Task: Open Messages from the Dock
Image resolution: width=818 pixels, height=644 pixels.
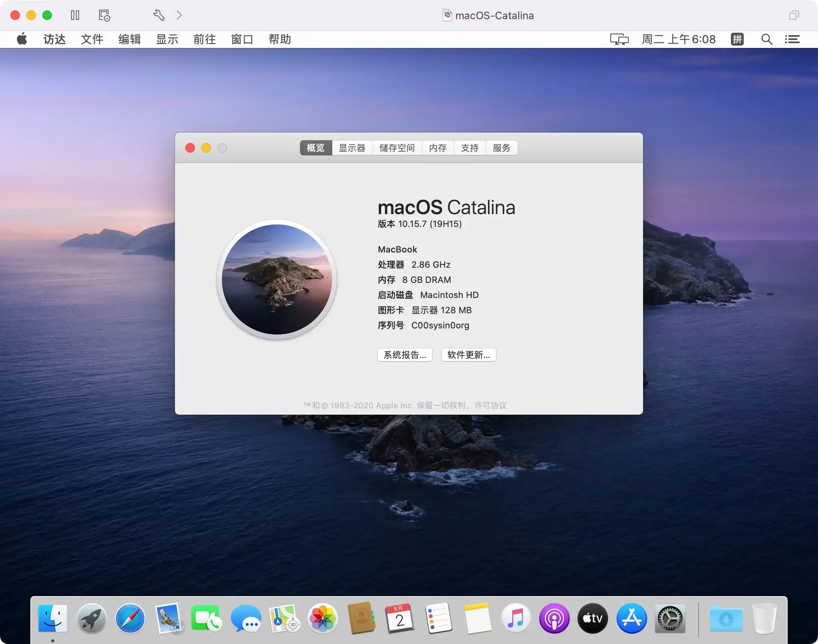Action: coord(246,618)
